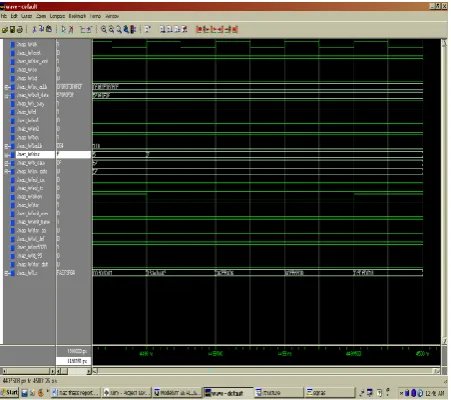Click right arrow of values pane scrollbar

point(89,371)
